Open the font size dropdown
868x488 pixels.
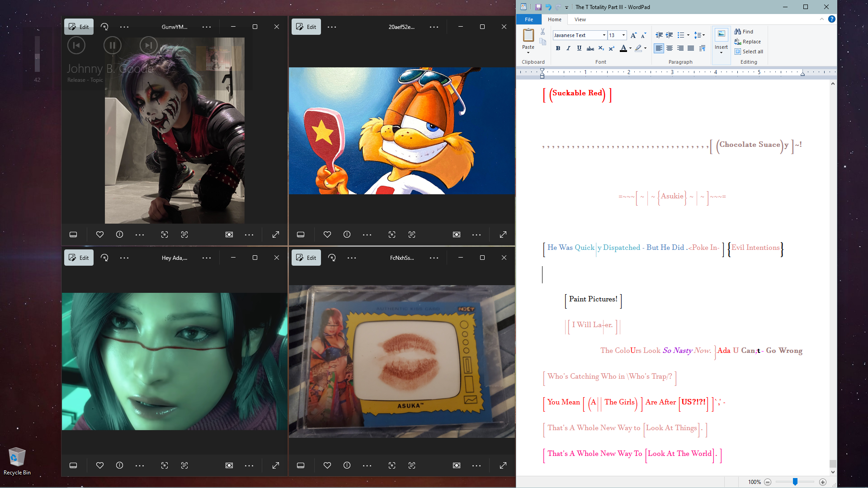[623, 35]
